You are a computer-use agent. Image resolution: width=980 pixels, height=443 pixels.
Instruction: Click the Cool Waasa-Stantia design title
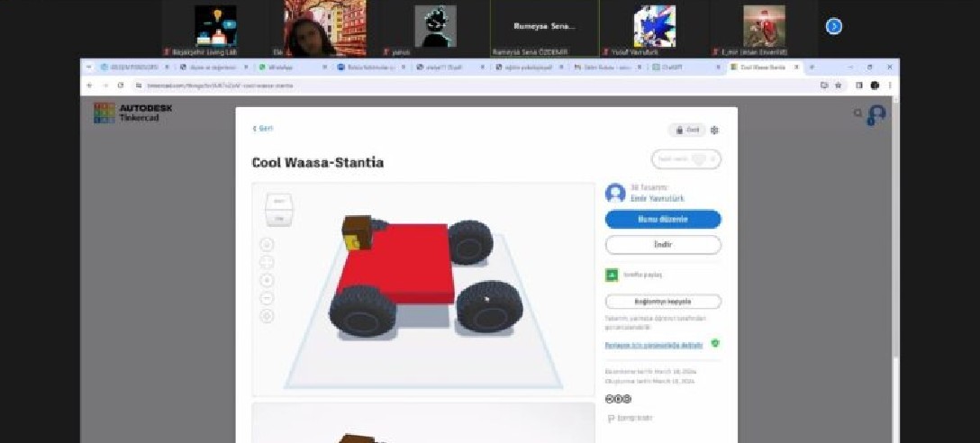coord(317,162)
